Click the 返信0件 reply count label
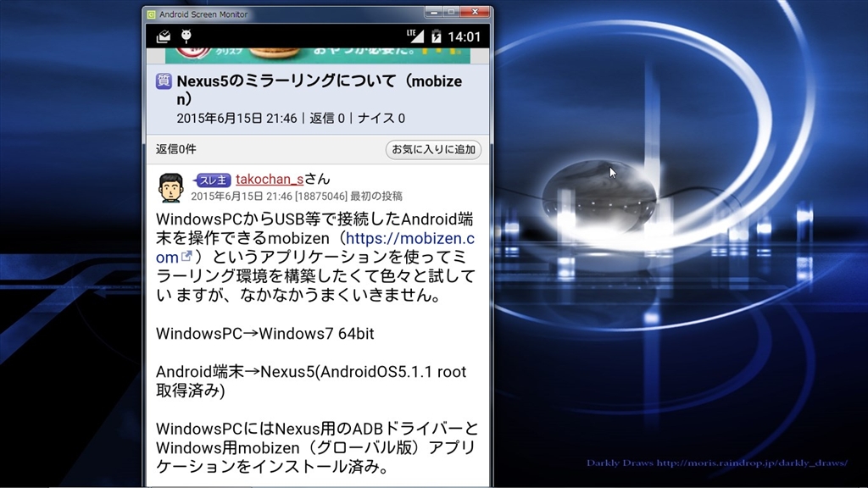 tap(176, 149)
